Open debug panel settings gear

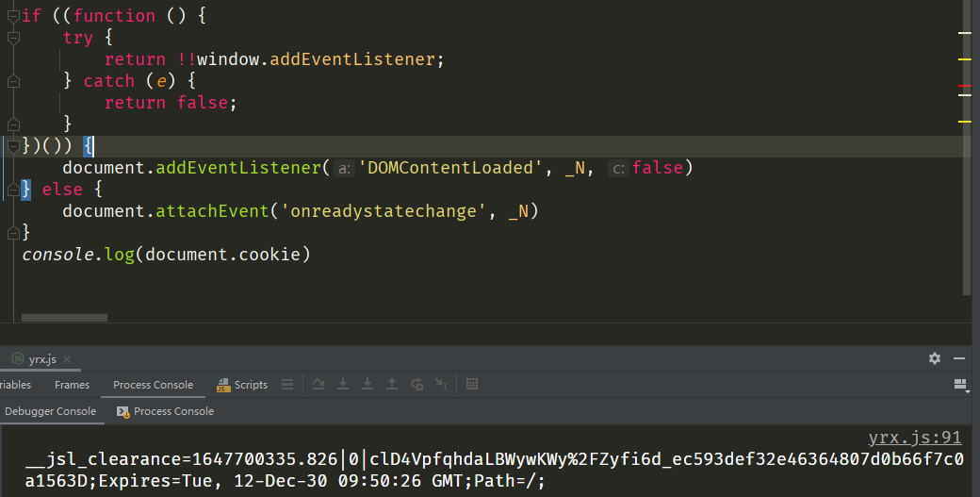click(935, 358)
